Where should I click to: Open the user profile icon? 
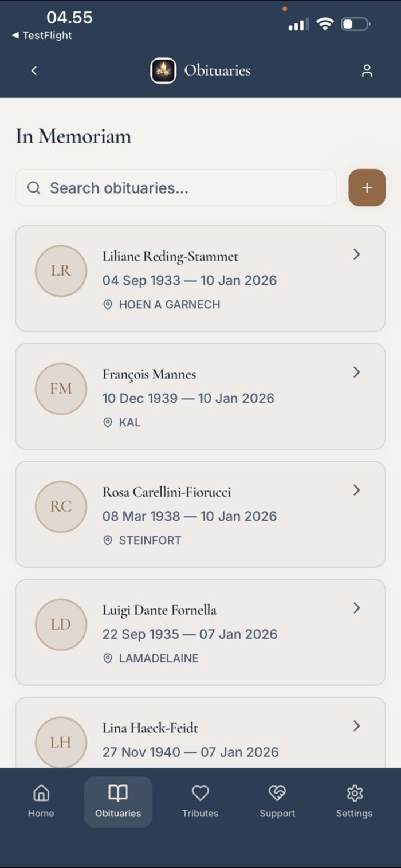[367, 70]
